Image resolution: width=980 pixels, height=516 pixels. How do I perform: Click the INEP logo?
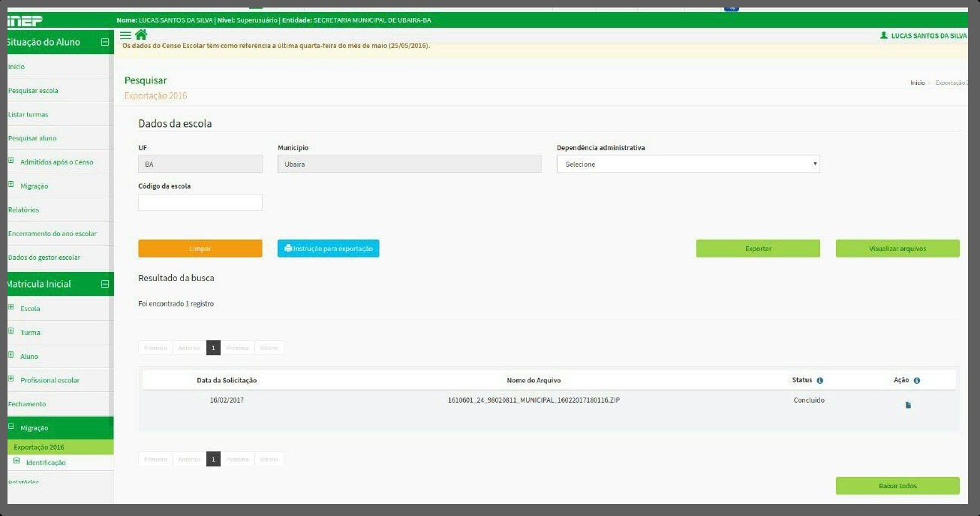[25, 20]
